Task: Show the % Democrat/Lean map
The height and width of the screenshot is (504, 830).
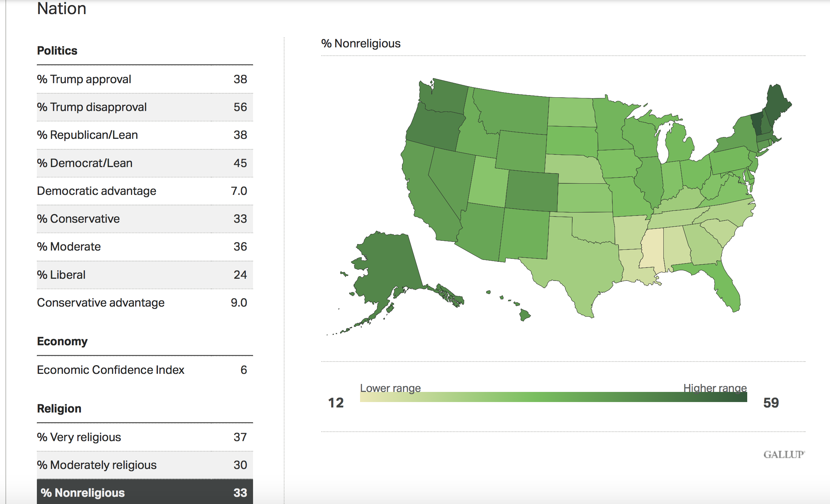Action: click(145, 163)
